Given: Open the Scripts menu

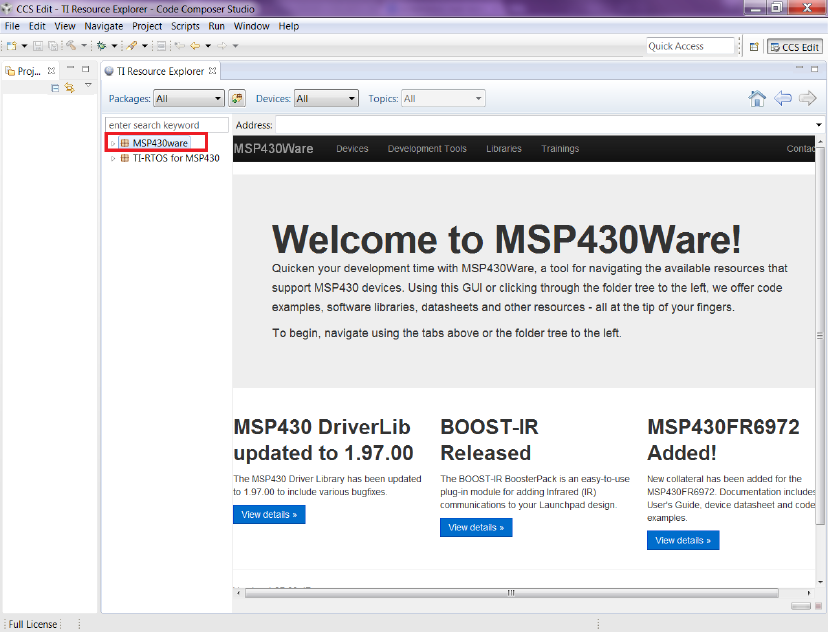Looking at the screenshot, I should [185, 26].
